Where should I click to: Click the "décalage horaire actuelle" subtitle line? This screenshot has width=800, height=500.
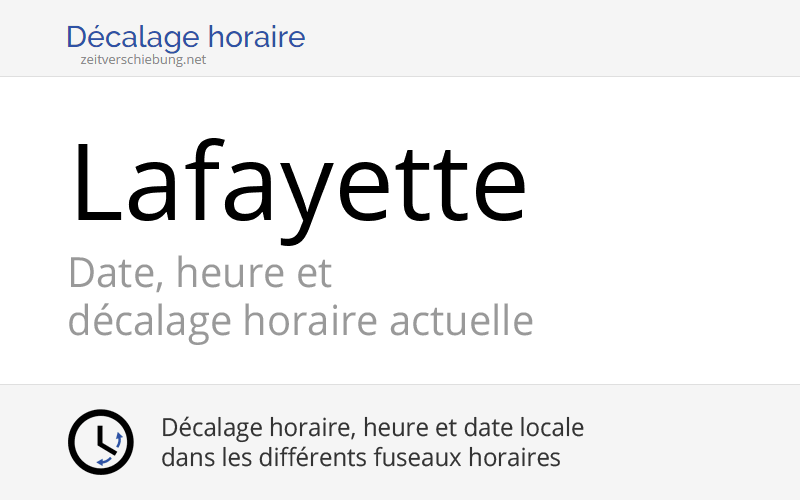pos(300,321)
